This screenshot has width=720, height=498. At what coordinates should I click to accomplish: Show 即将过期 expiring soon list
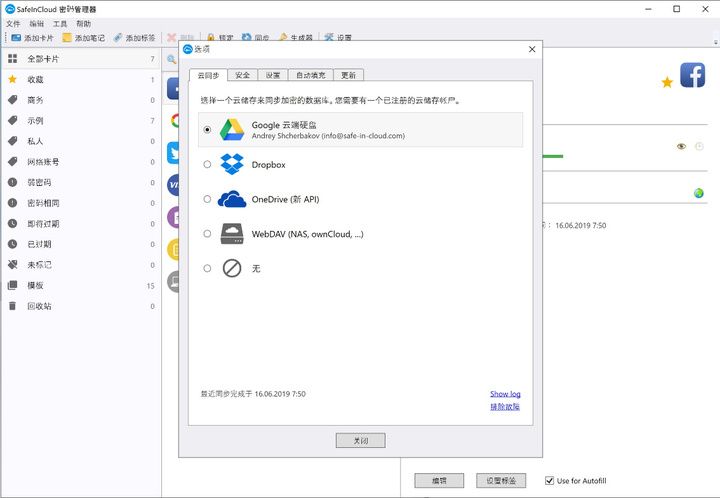click(x=81, y=224)
